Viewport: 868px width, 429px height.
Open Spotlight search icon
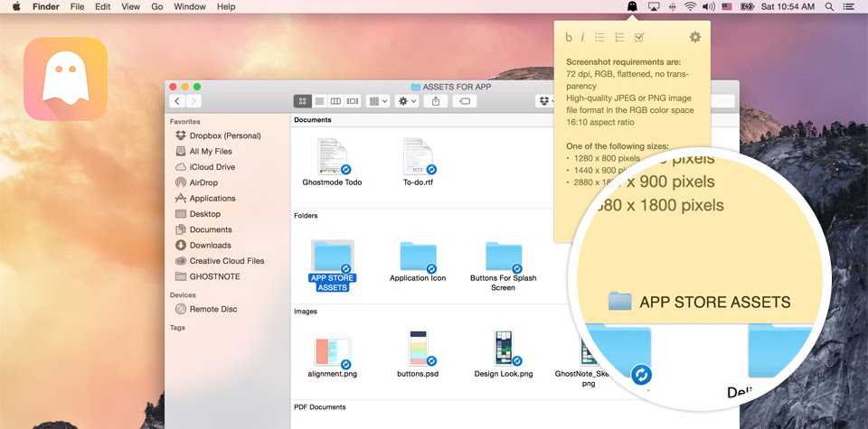[829, 6]
